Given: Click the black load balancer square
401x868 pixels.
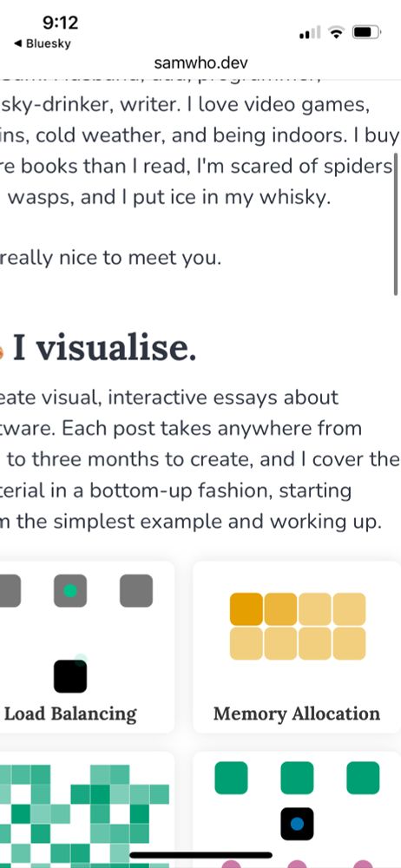Looking at the screenshot, I should 70,676.
